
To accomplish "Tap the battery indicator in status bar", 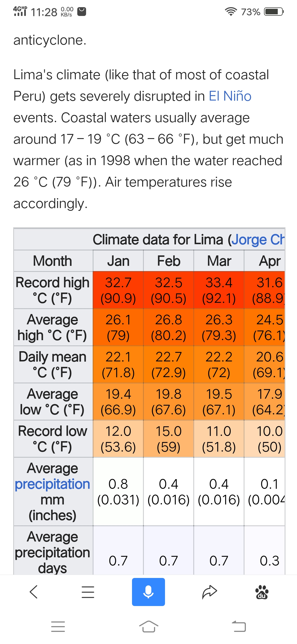I will tap(274, 12).
